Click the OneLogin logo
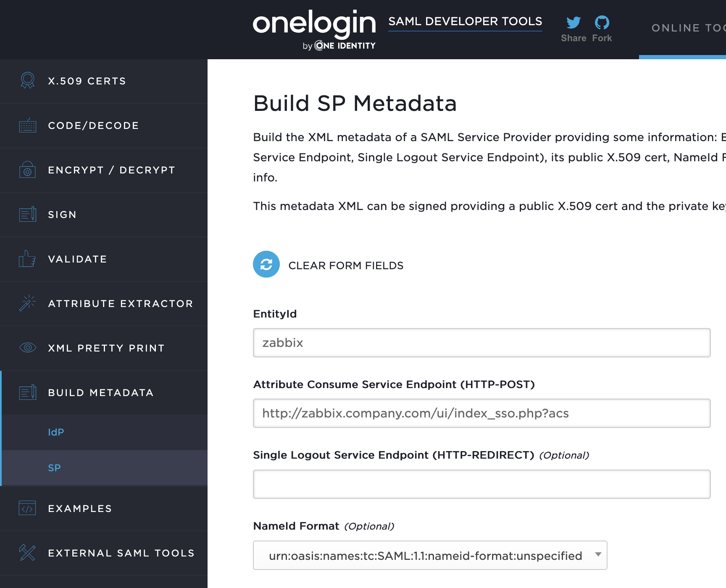Viewport: 726px width, 588px height. pos(314,29)
